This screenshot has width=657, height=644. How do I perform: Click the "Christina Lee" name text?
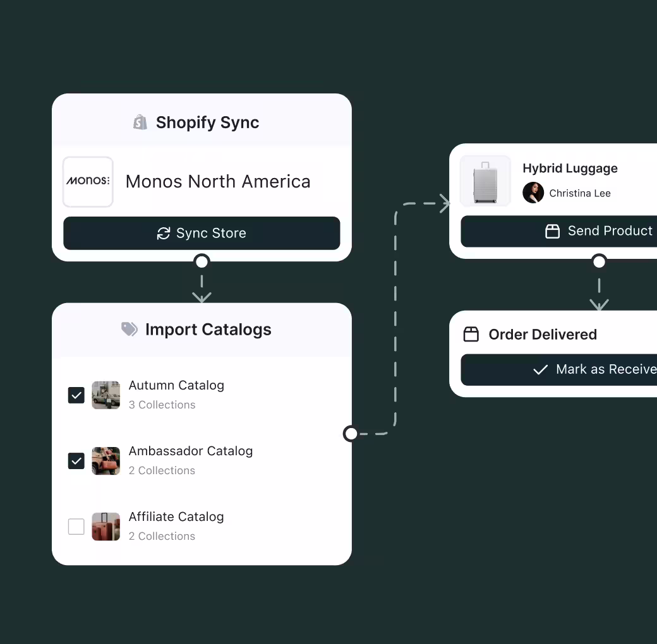click(580, 193)
